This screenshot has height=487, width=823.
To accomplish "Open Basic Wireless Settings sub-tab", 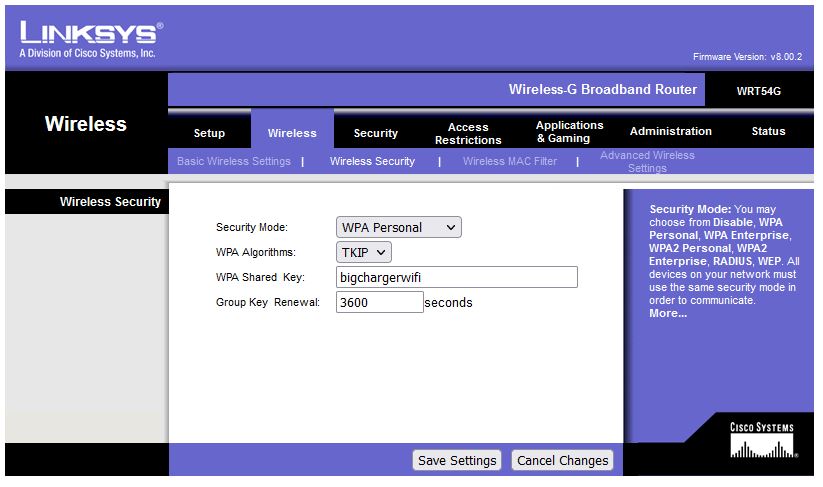I will pos(234,161).
